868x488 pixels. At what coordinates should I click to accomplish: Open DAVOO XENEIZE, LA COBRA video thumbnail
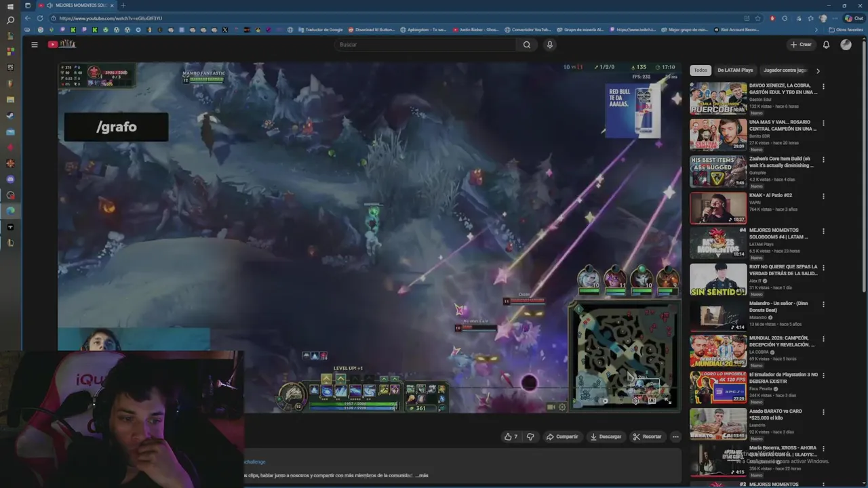pyautogui.click(x=718, y=98)
